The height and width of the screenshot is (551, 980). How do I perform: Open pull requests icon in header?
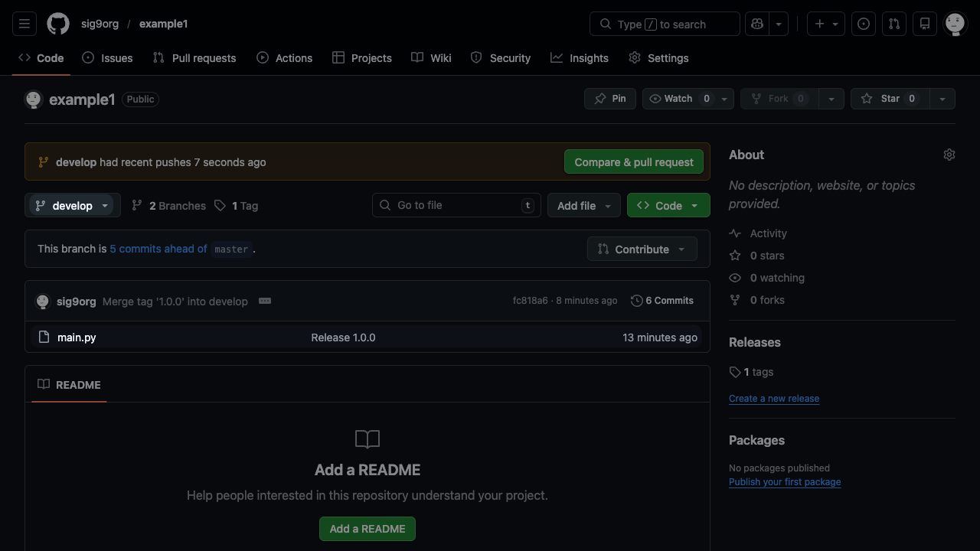pyautogui.click(x=894, y=24)
